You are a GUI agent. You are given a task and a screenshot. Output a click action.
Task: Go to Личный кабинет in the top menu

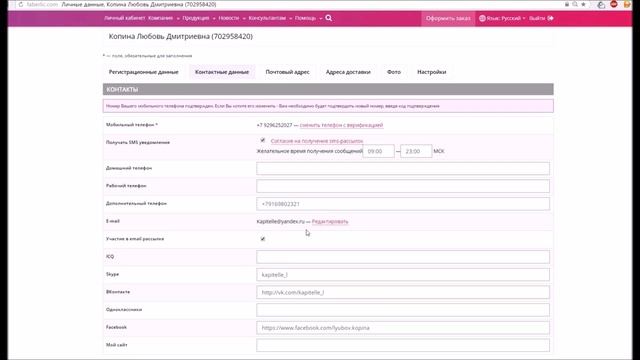click(x=124, y=18)
